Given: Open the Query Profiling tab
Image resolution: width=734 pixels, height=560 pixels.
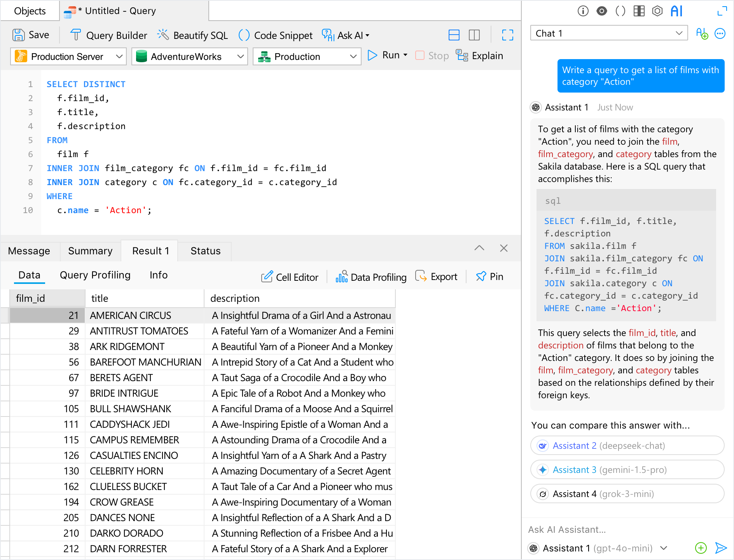Looking at the screenshot, I should tap(95, 275).
